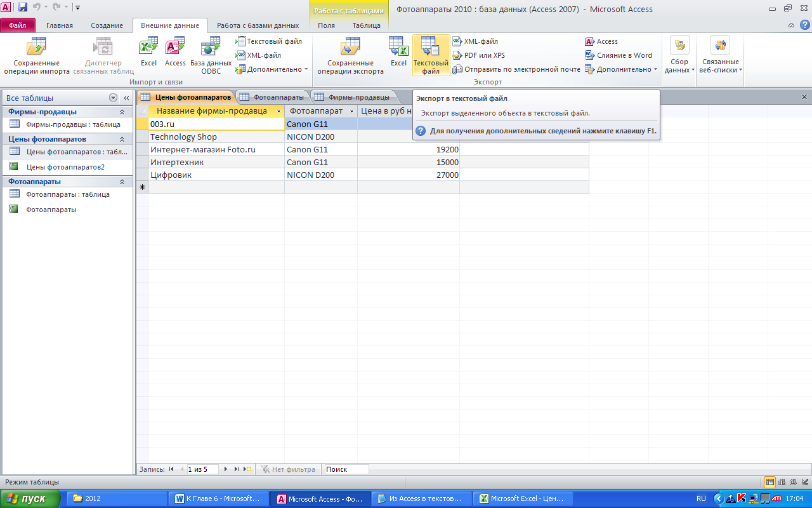Screen dimensions: 812x508
Task: Click RU language indicator in tray
Action: pyautogui.click(x=701, y=498)
